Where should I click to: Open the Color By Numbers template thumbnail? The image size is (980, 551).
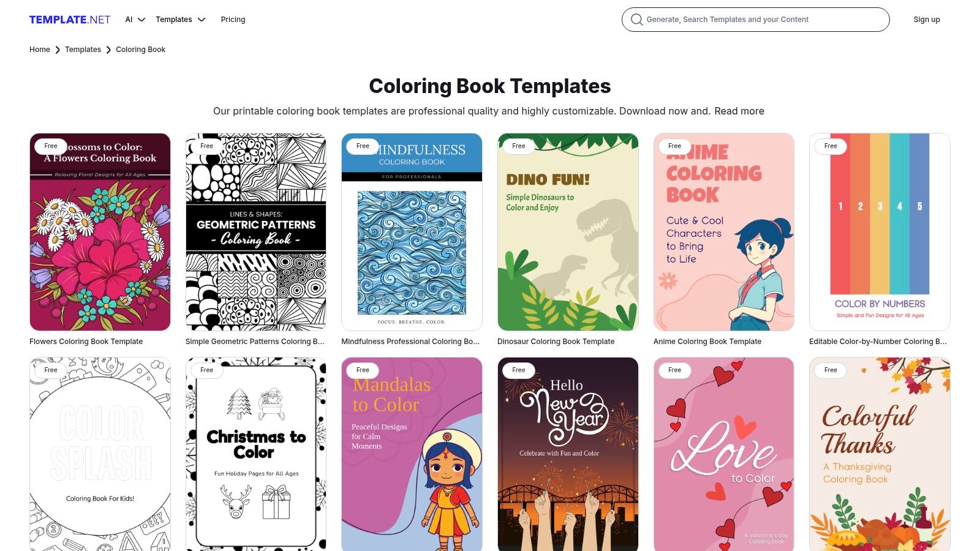tap(880, 232)
